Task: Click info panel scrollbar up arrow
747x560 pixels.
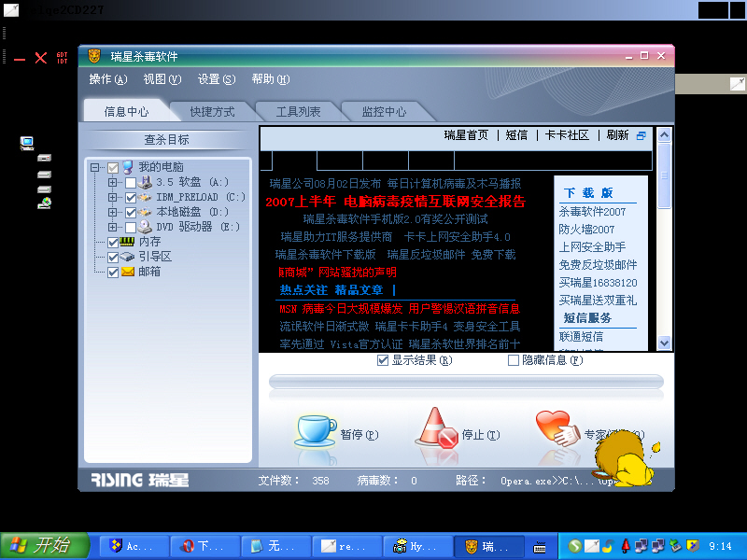Action: pos(664,135)
